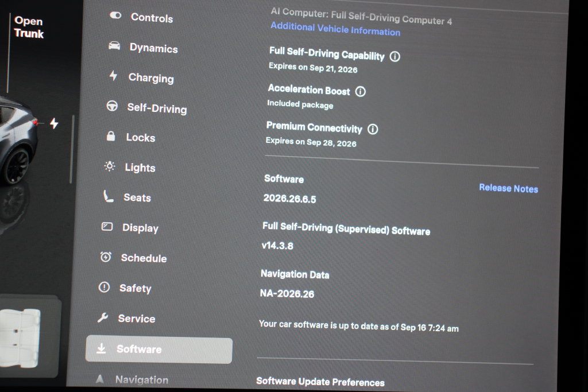View the Release Notes

509,188
